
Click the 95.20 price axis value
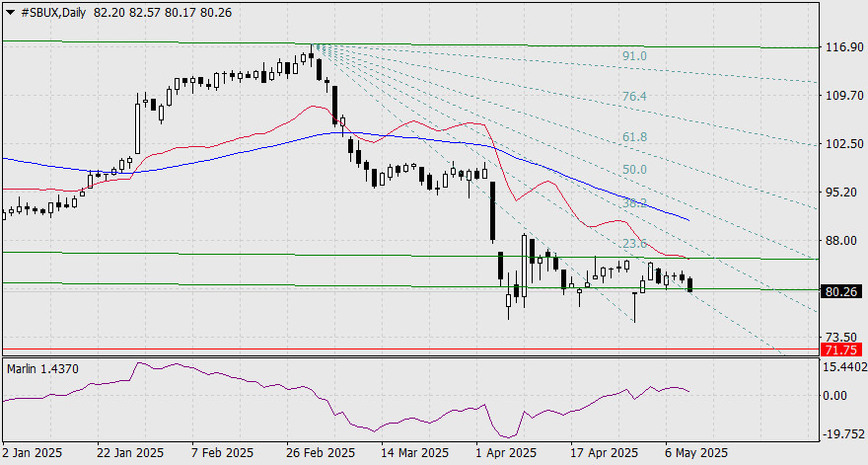[x=840, y=192]
